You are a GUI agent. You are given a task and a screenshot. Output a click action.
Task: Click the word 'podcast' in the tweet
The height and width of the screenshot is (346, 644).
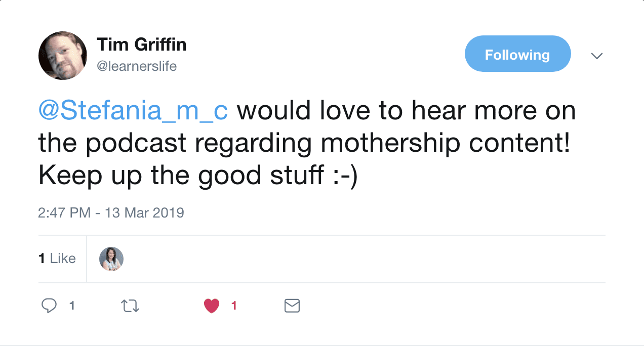(136, 144)
